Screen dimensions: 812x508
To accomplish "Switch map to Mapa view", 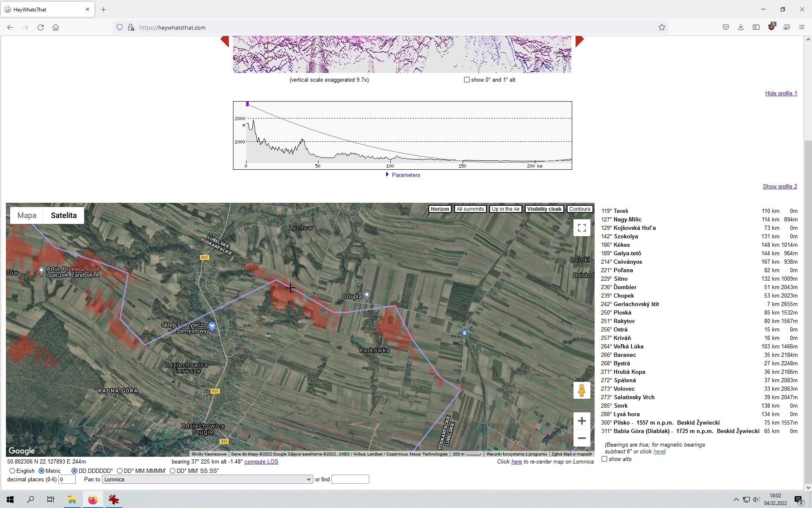I will [27, 215].
